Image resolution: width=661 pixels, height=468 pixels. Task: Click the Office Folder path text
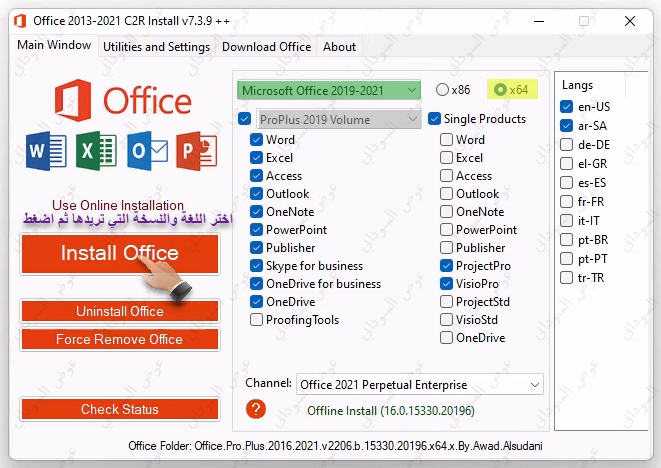[x=335, y=446]
